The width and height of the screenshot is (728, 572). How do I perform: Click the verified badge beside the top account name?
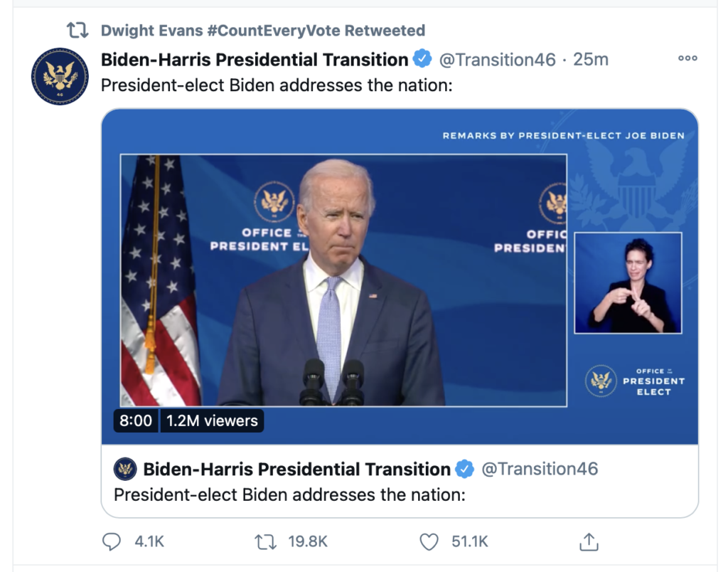[423, 59]
